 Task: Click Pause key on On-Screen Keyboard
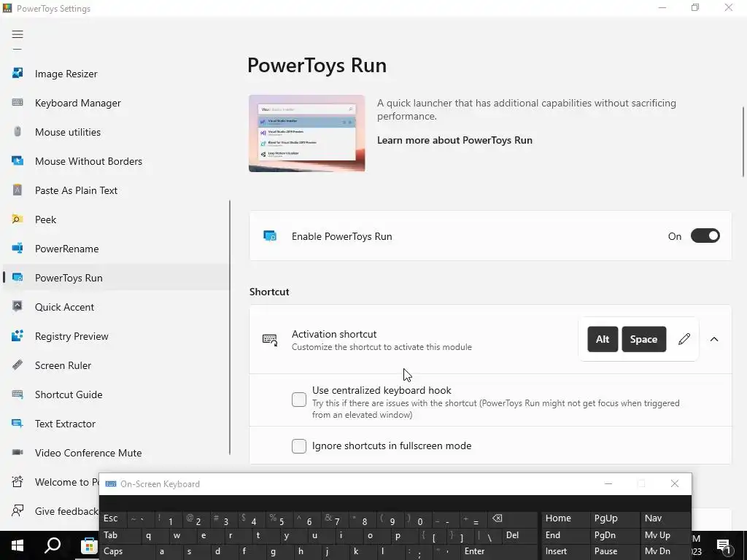tap(616, 551)
